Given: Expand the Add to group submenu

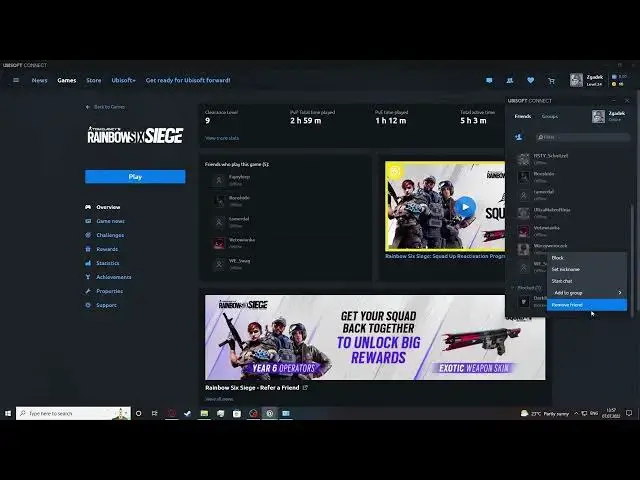Looking at the screenshot, I should point(587,293).
